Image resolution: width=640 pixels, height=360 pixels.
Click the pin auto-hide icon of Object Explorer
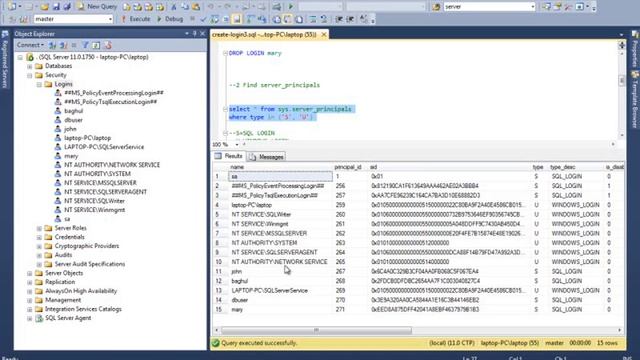(195, 33)
